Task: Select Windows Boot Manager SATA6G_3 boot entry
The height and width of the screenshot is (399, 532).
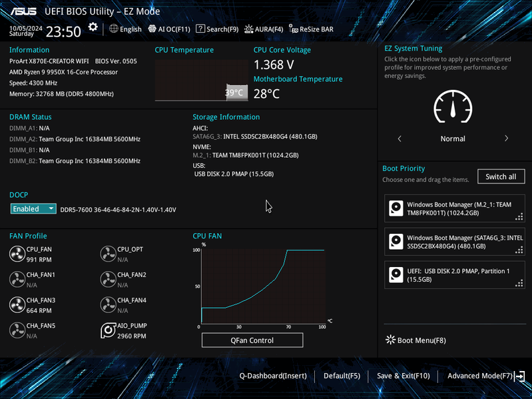Action: [x=454, y=242]
